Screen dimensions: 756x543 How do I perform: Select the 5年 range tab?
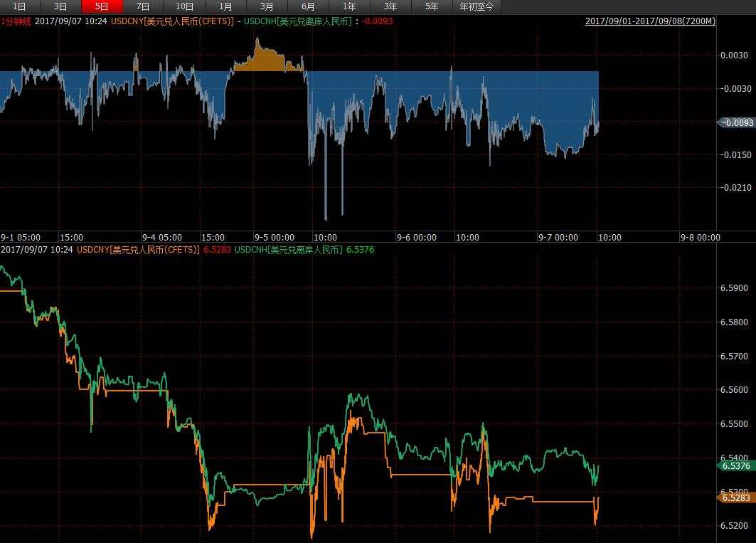(432, 6)
